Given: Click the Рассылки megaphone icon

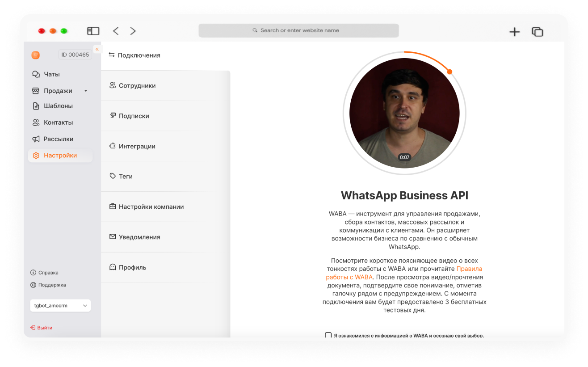Looking at the screenshot, I should point(36,139).
